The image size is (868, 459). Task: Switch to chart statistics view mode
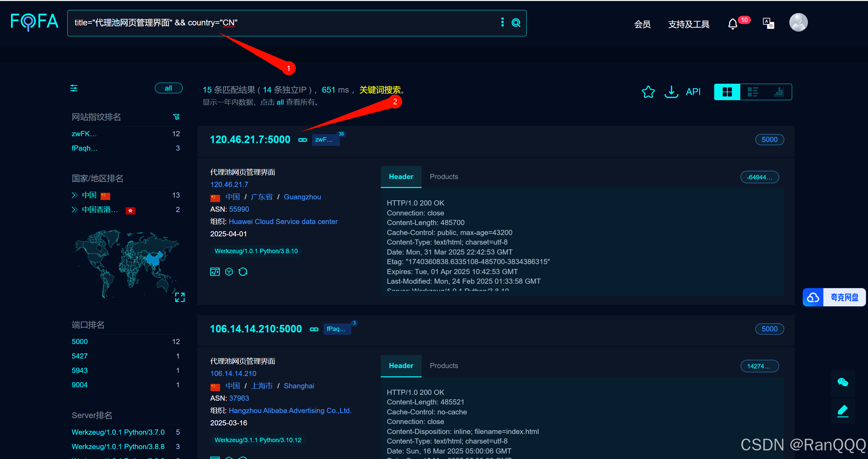tap(779, 92)
